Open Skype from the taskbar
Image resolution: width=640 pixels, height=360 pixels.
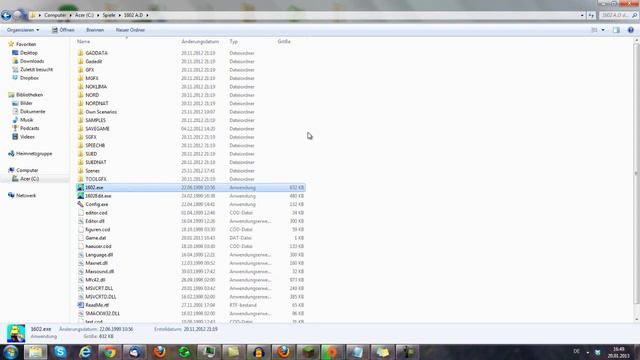[60, 352]
